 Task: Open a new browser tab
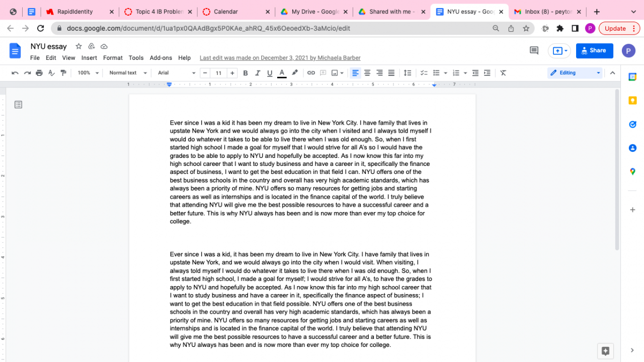(597, 12)
